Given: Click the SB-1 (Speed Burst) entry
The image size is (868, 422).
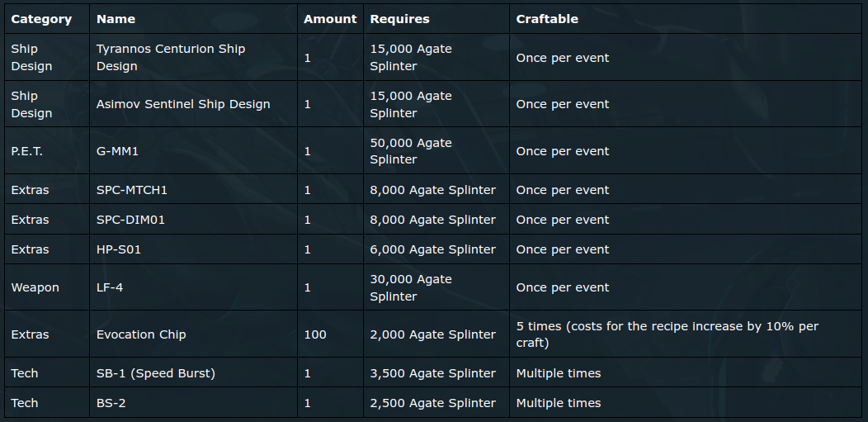Looking at the screenshot, I should pos(156,373).
